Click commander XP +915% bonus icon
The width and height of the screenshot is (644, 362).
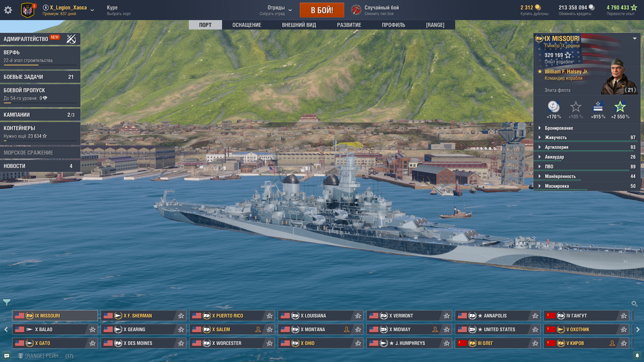pos(598,107)
